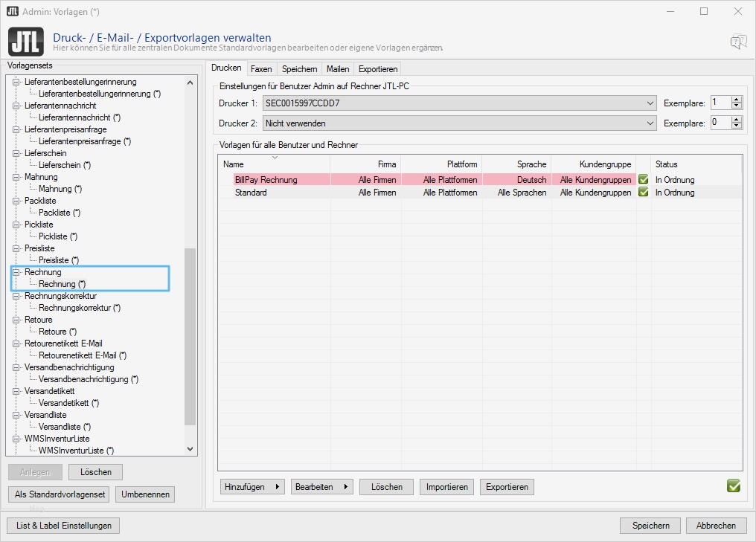Click the Firma column header
Screen dimensions: 756x542
[x=366, y=164]
